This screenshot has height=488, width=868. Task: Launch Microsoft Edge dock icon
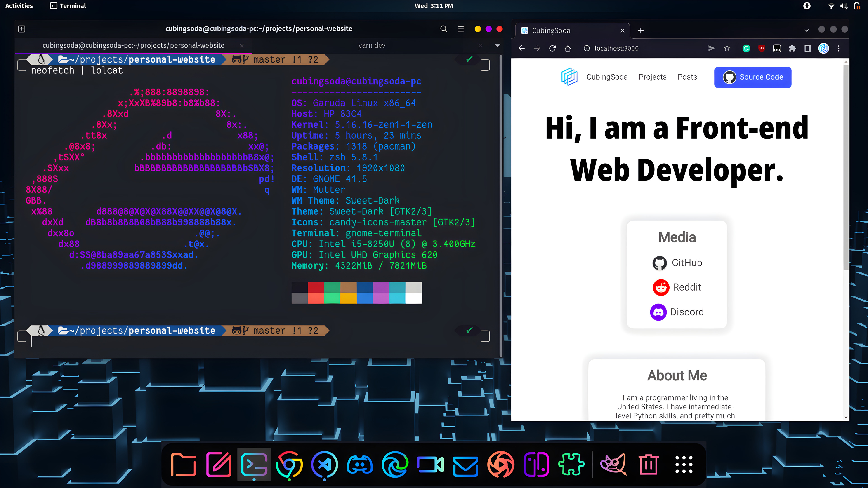(x=395, y=465)
